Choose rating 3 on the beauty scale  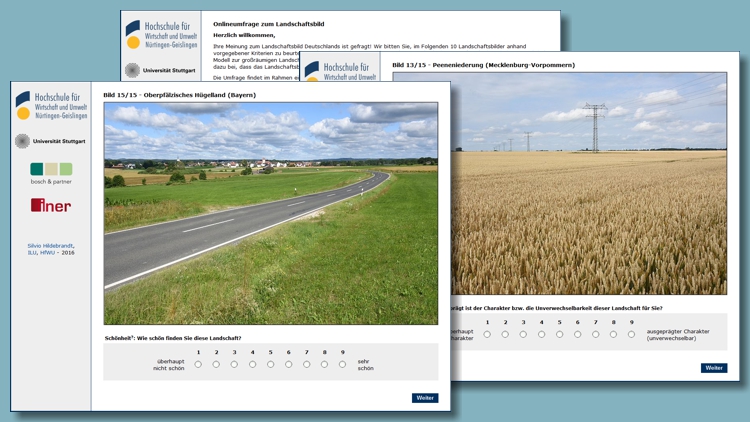pyautogui.click(x=234, y=364)
